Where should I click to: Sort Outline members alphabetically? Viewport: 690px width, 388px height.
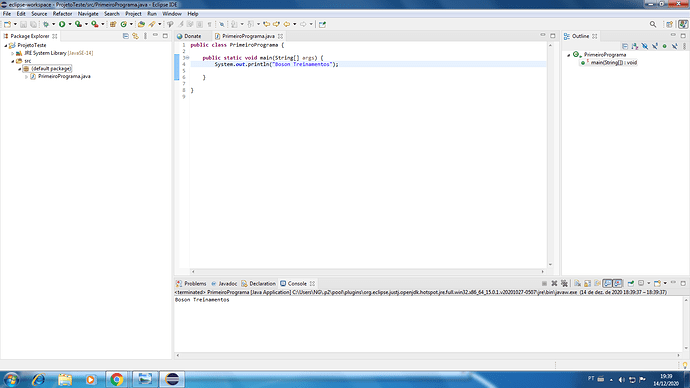coord(635,46)
